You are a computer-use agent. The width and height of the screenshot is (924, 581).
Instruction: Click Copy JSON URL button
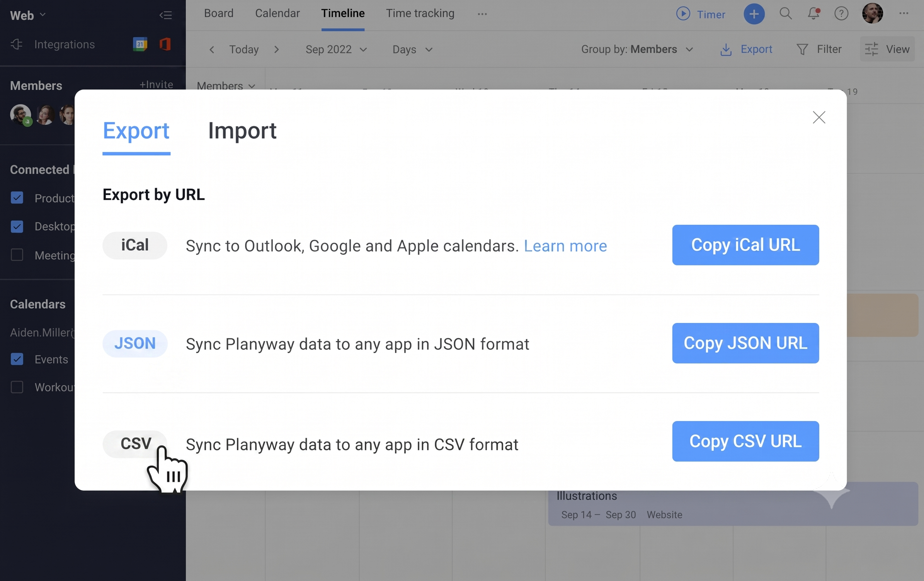point(745,343)
